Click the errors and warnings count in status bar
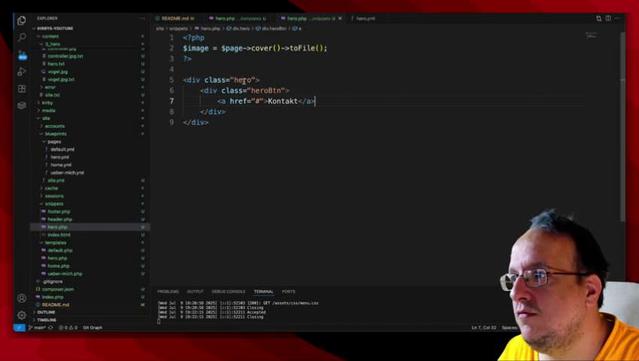Viewport: 639px width, 361px height. click(x=68, y=328)
